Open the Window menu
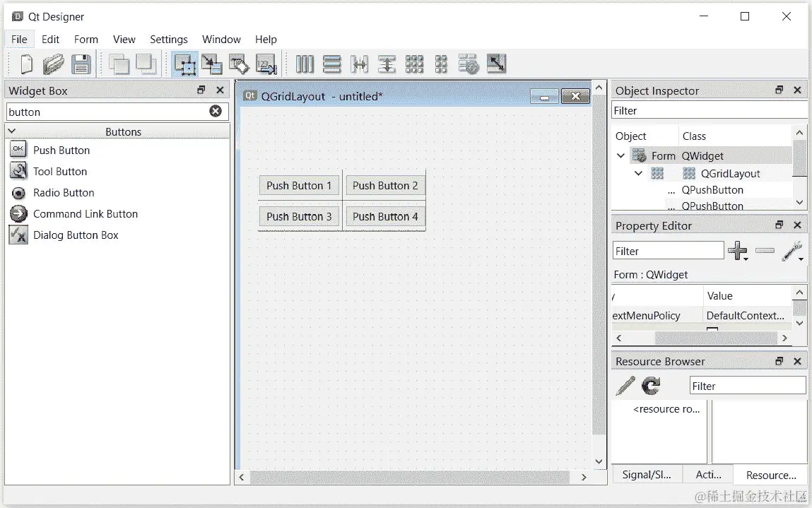 click(x=222, y=40)
